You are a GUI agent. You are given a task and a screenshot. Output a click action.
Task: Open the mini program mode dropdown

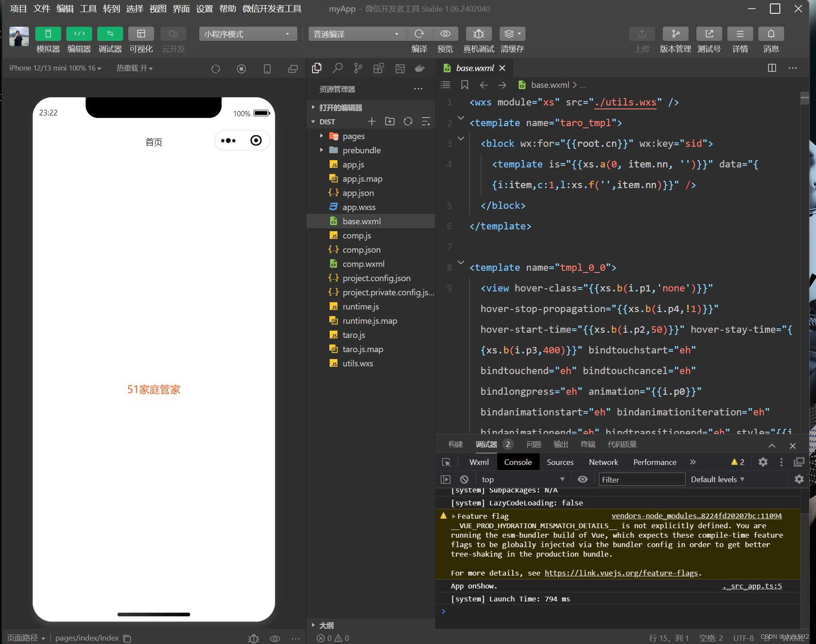click(248, 34)
